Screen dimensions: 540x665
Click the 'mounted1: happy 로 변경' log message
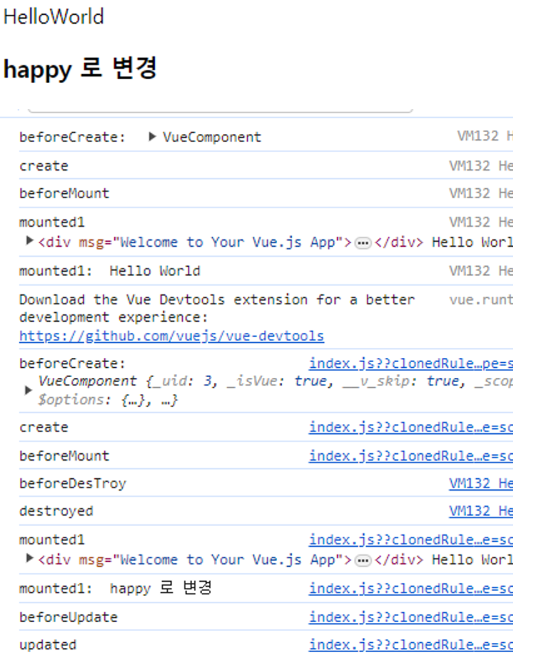[x=115, y=588]
